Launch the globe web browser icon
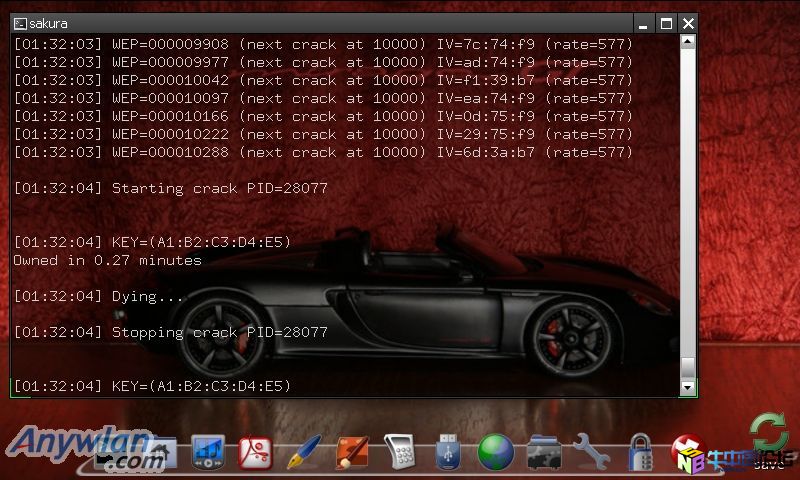 496,453
